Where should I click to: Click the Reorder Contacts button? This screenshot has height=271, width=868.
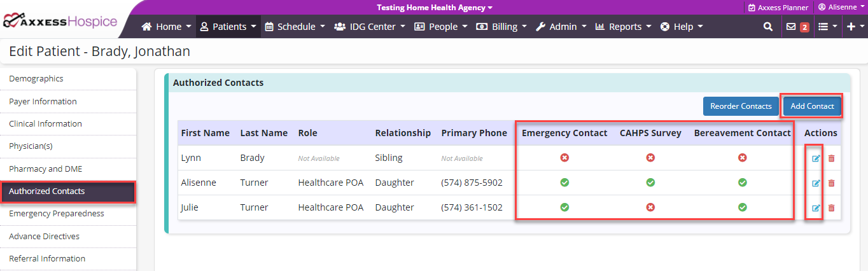(741, 106)
